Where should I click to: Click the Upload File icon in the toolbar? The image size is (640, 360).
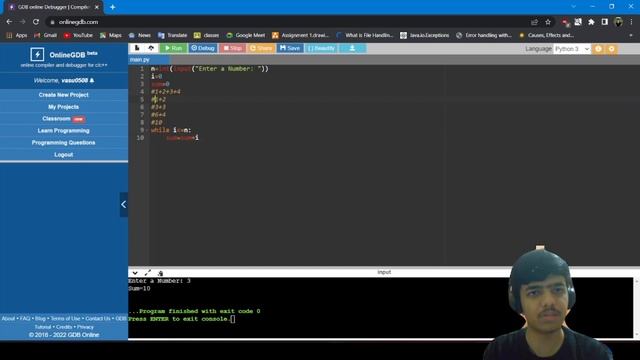coord(151,48)
